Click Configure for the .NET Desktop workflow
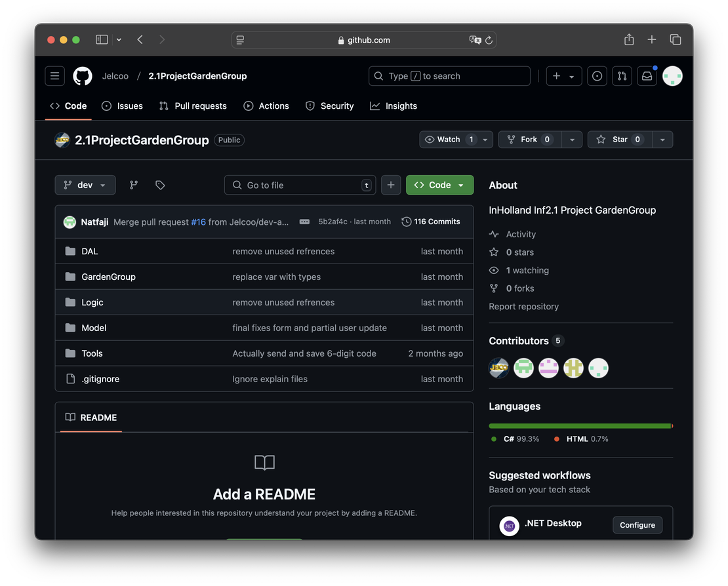Screen dimensions: 728x586 coord(637,524)
